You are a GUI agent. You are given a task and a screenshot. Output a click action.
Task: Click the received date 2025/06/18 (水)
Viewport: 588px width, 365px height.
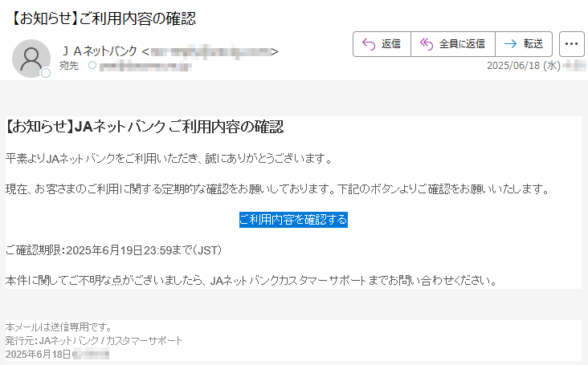(524, 66)
